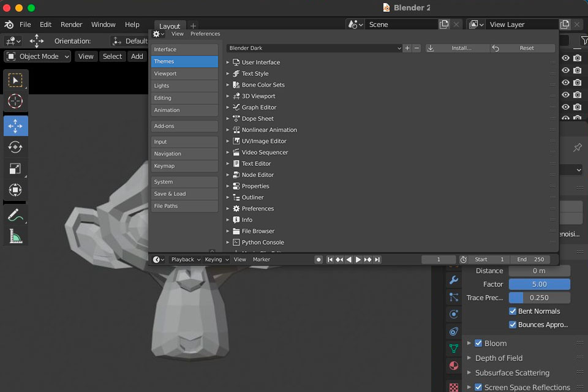Image resolution: width=588 pixels, height=392 pixels.
Task: Activate the Cursor tool
Action: [15, 101]
